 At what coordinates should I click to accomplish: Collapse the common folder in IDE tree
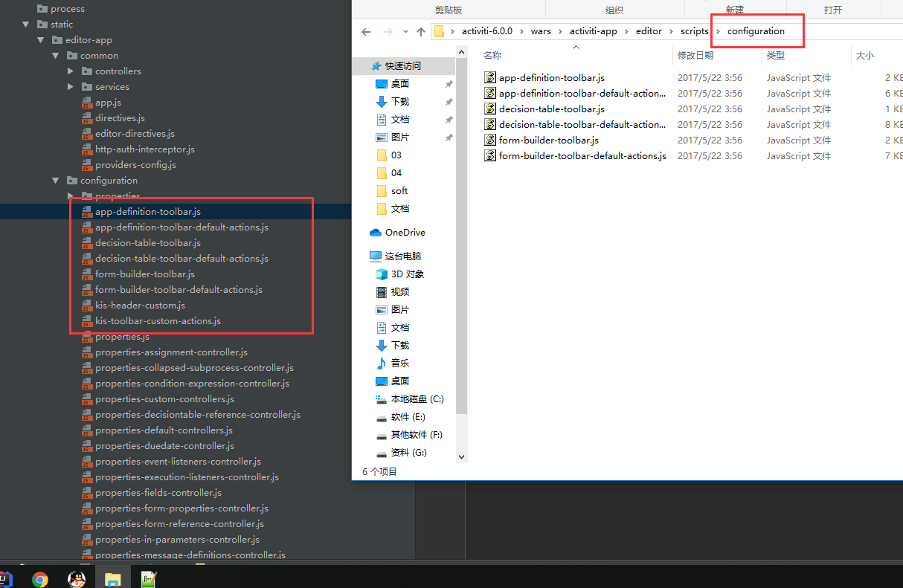tap(56, 56)
